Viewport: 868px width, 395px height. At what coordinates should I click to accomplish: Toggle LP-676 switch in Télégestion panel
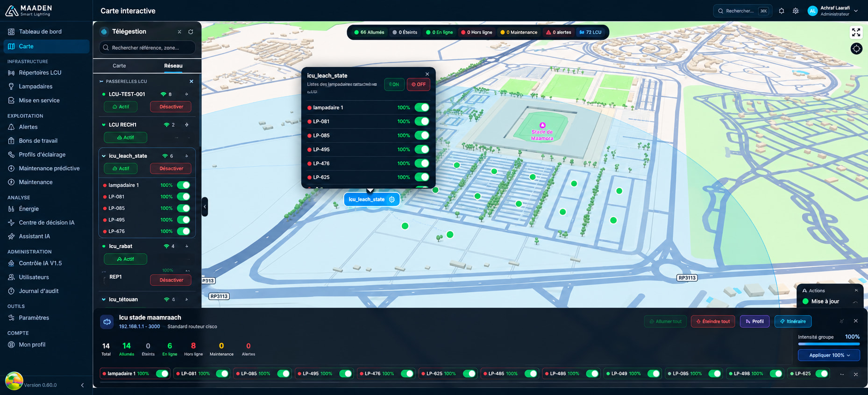point(184,231)
